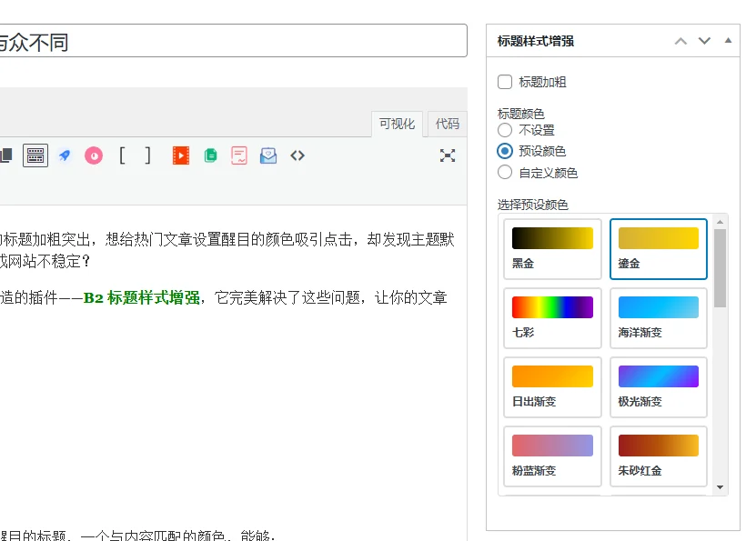Select the 自定义颜色 radio option
756x541 pixels.
pos(505,172)
